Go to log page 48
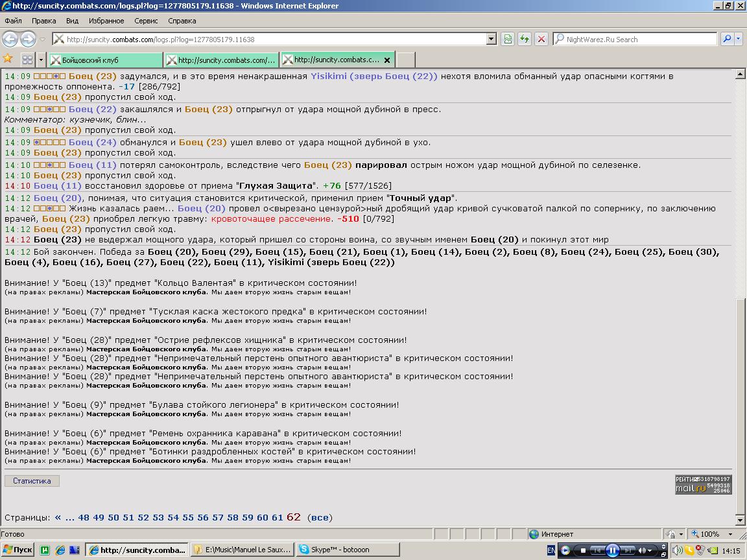Image resolution: width=747 pixels, height=560 pixels. click(84, 518)
